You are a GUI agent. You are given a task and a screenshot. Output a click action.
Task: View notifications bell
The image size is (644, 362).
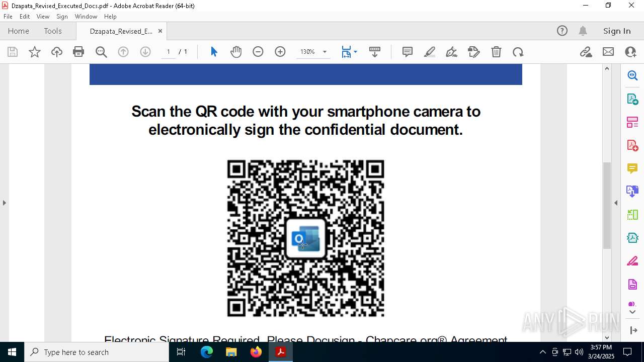click(583, 31)
